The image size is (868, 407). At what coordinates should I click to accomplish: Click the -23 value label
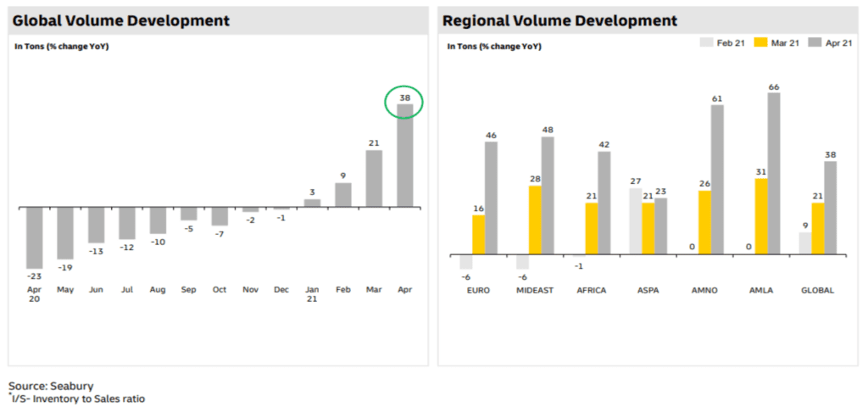(34, 276)
